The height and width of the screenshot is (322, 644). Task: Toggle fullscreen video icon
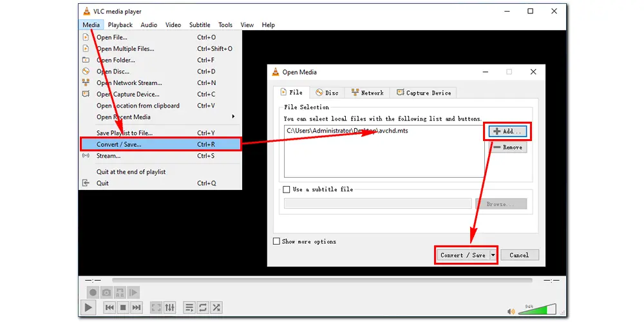156,307
